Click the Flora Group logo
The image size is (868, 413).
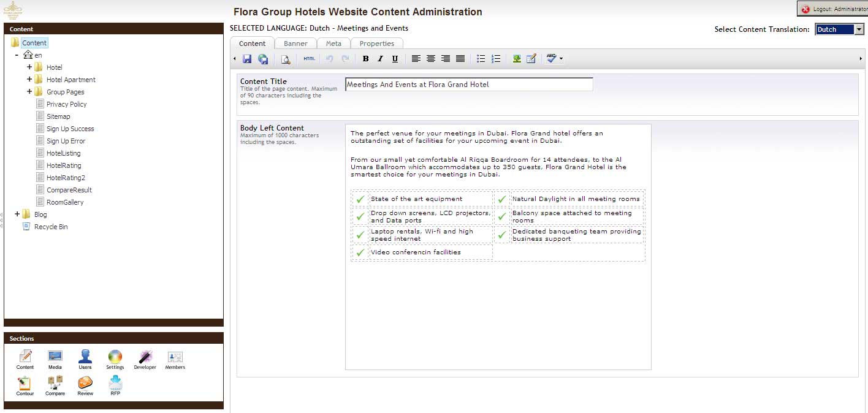point(13,10)
